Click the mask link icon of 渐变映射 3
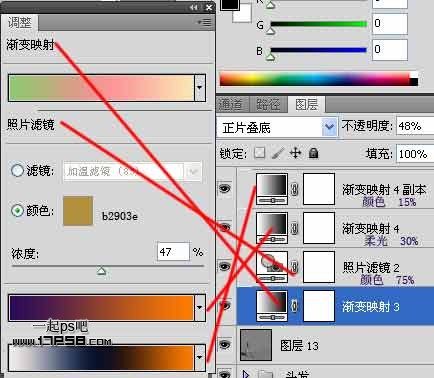This screenshot has height=378, width=434. pos(295,306)
